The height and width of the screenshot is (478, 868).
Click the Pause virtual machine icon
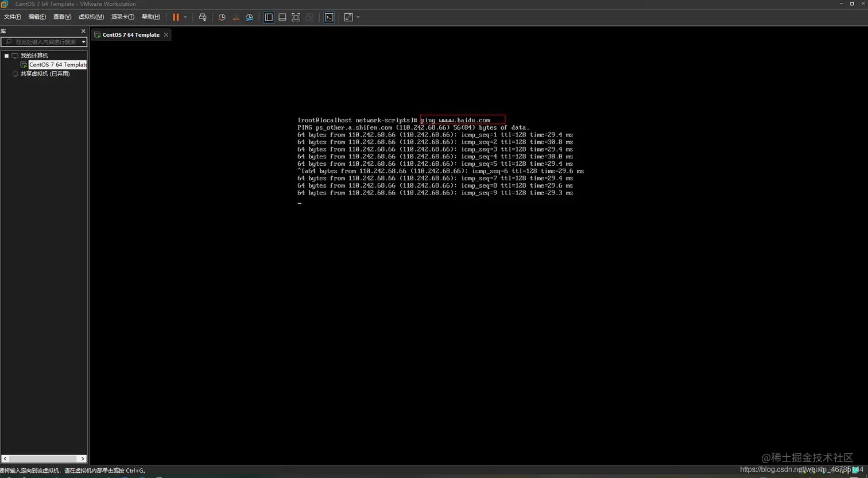[176, 17]
